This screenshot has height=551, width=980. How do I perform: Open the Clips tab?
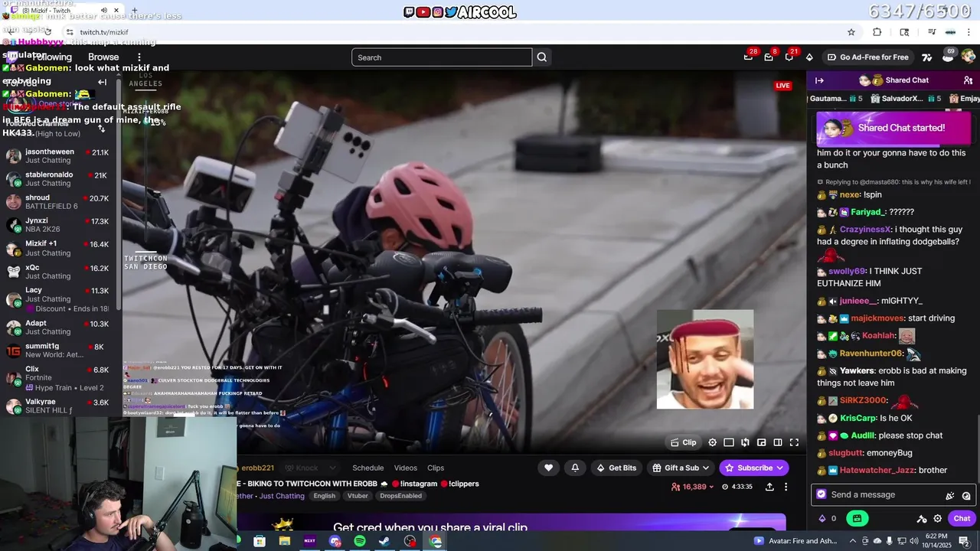[436, 468]
